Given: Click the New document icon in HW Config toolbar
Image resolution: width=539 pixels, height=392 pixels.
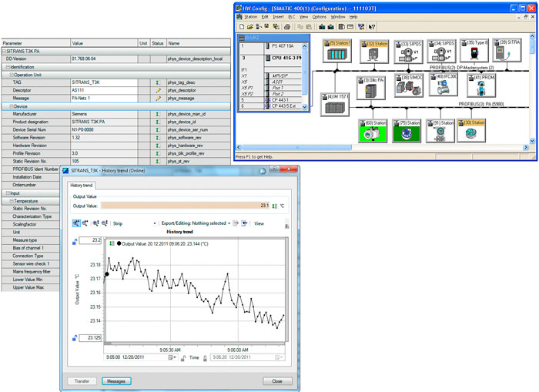Looking at the screenshot, I should coord(242,26).
